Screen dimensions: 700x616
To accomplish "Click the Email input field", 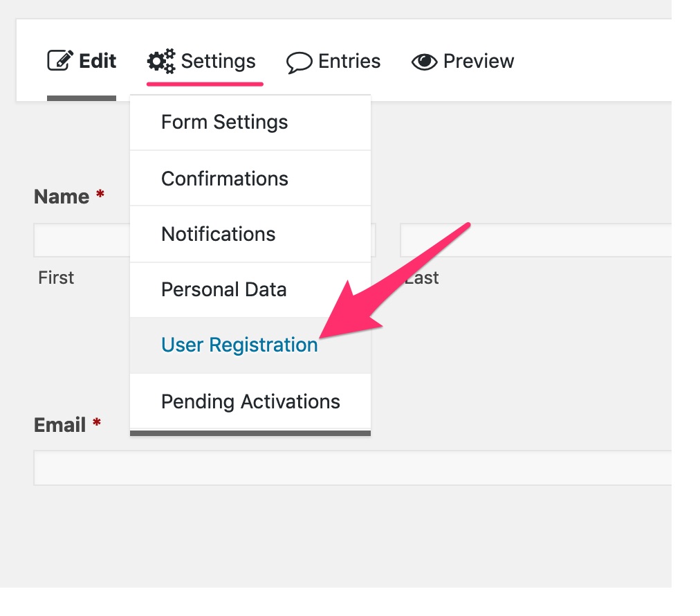I will [x=346, y=468].
